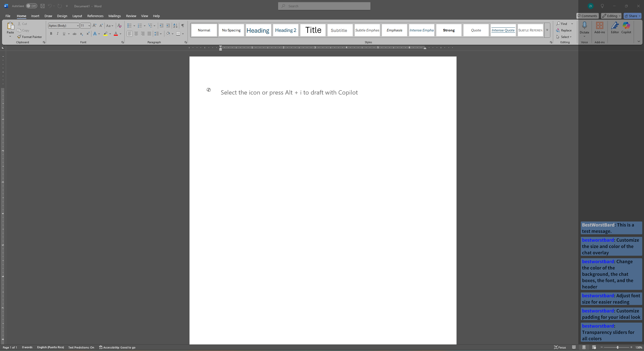
Task: Click the Sort icon in Paragraph group
Action: coord(175,26)
